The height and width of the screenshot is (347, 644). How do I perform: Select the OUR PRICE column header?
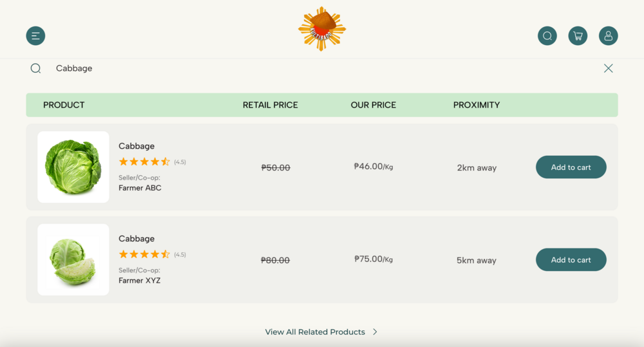point(374,105)
